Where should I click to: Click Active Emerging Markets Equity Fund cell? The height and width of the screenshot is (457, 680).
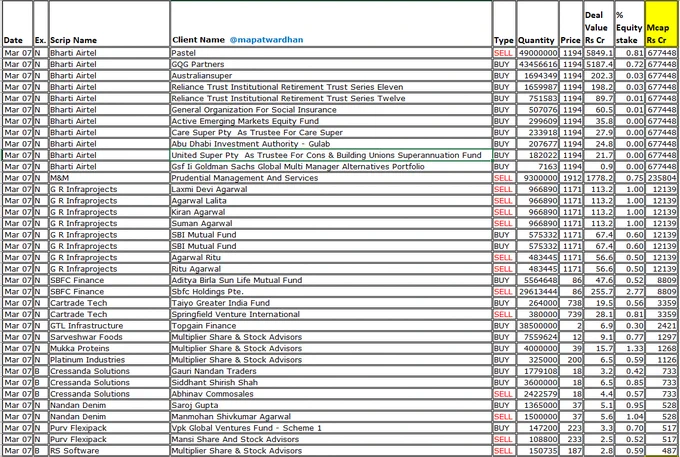point(331,121)
